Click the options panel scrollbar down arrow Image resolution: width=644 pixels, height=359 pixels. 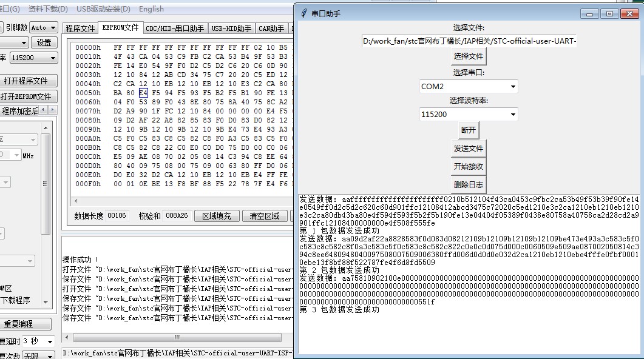(x=46, y=302)
